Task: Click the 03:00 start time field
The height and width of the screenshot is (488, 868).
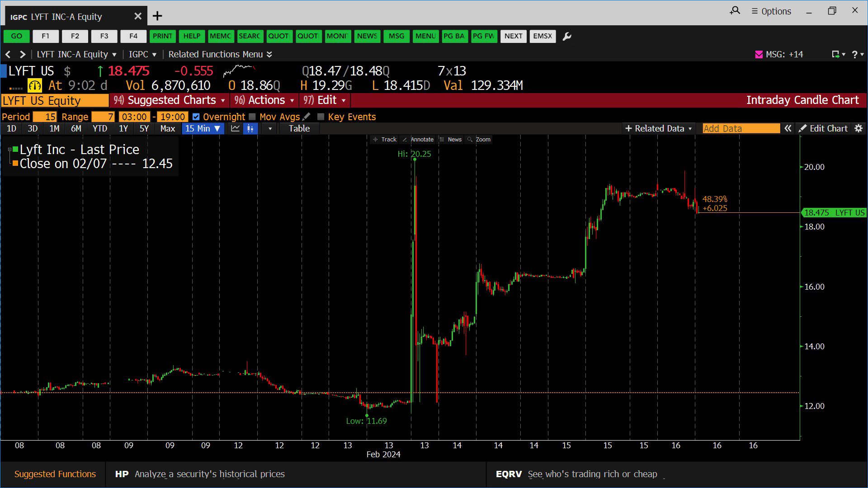Action: [x=134, y=117]
